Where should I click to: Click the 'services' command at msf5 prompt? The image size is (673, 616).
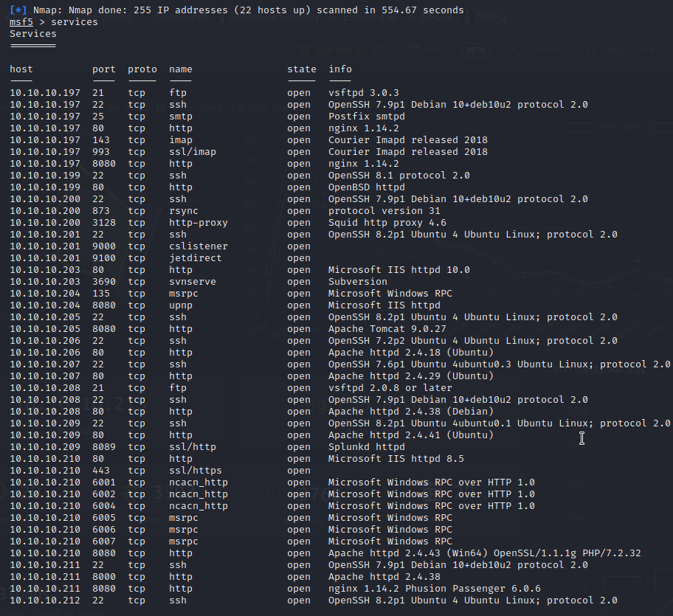pyautogui.click(x=75, y=22)
